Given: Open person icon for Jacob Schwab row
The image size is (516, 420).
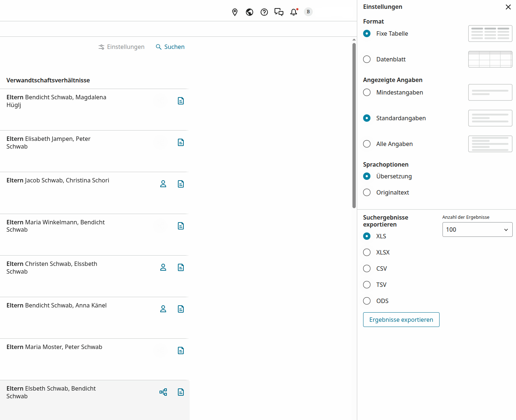Looking at the screenshot, I should (x=163, y=184).
